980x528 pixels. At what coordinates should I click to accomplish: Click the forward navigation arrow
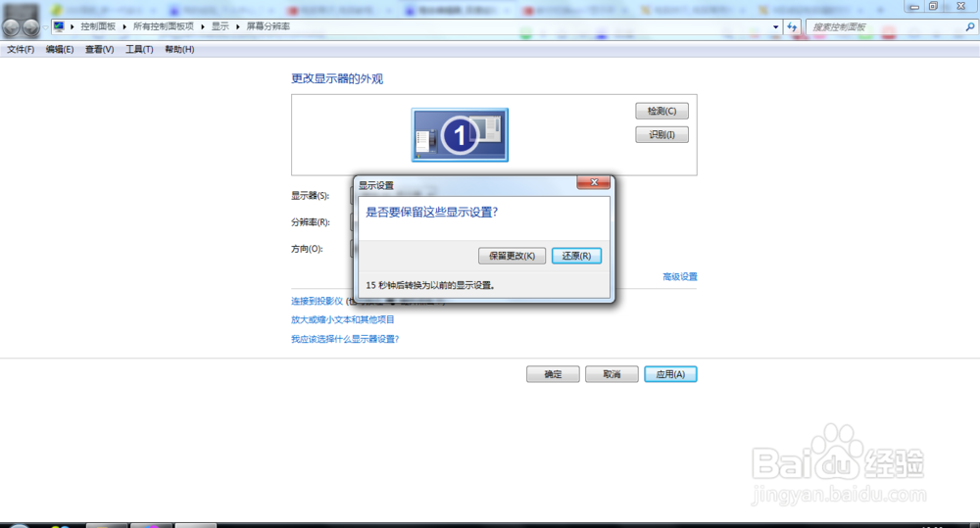coord(30,26)
